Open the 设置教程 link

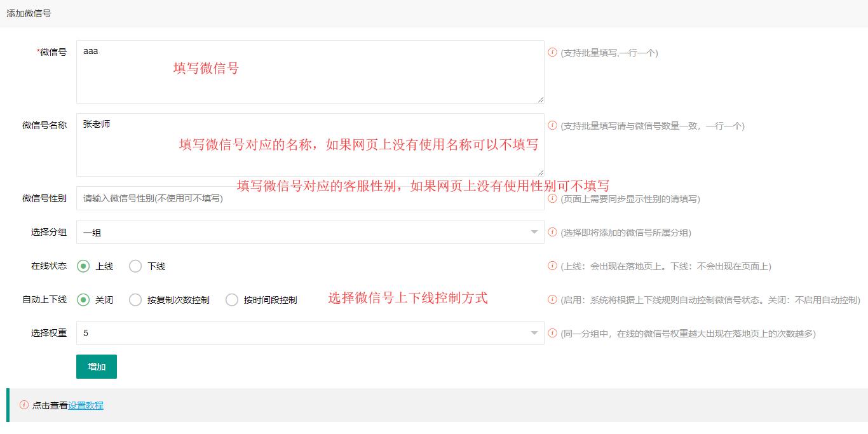[86, 405]
